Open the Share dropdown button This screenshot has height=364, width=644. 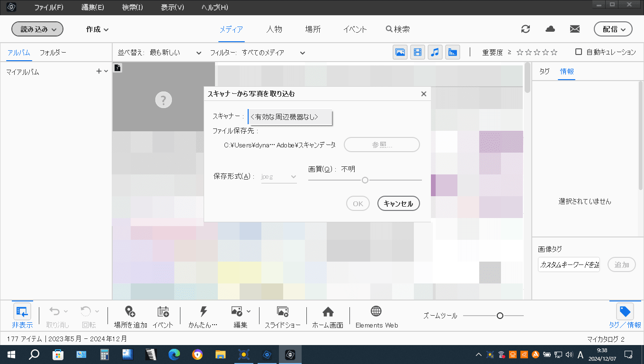613,29
